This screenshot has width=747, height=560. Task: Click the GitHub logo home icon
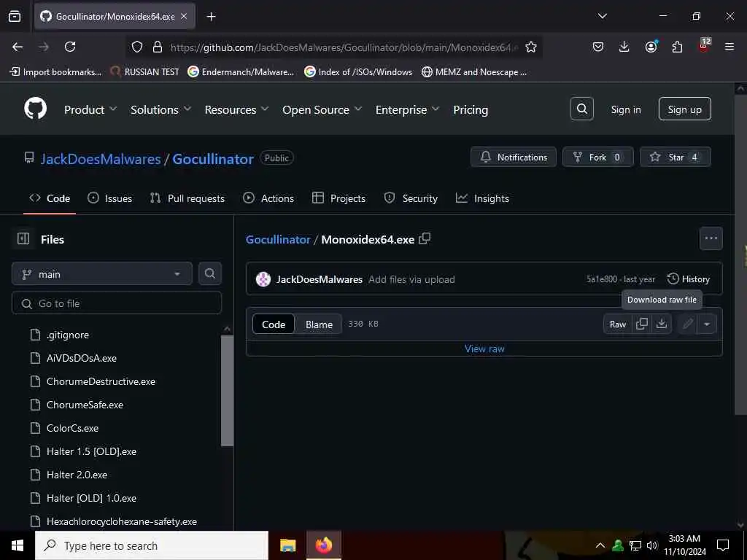coord(35,109)
